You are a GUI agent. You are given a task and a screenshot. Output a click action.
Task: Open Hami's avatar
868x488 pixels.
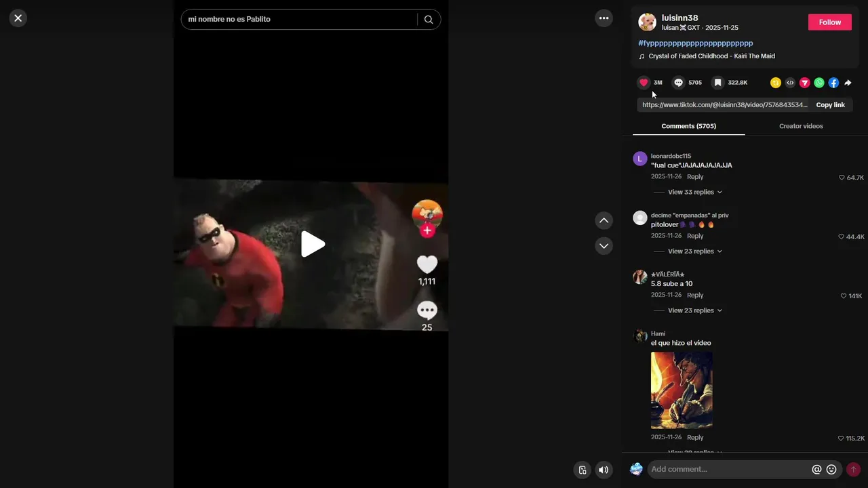click(x=640, y=336)
